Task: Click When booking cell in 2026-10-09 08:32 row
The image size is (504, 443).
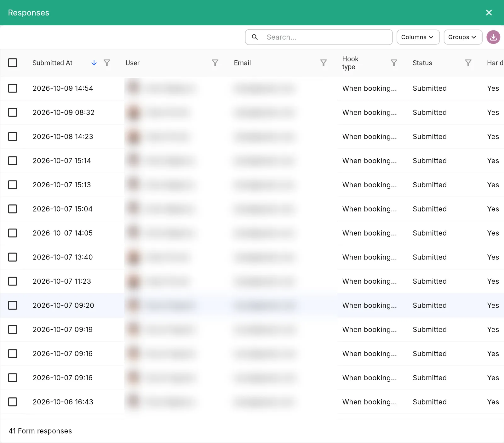Action: [369, 112]
